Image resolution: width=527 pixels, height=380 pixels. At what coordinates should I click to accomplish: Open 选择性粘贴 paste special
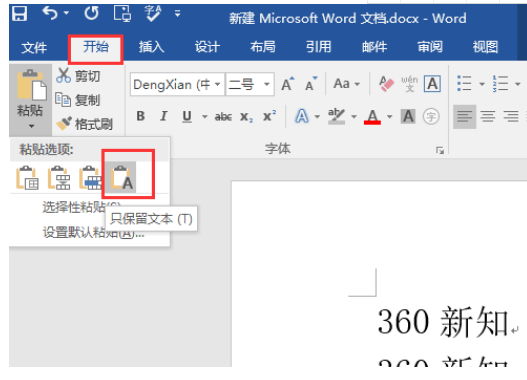pyautogui.click(x=81, y=207)
